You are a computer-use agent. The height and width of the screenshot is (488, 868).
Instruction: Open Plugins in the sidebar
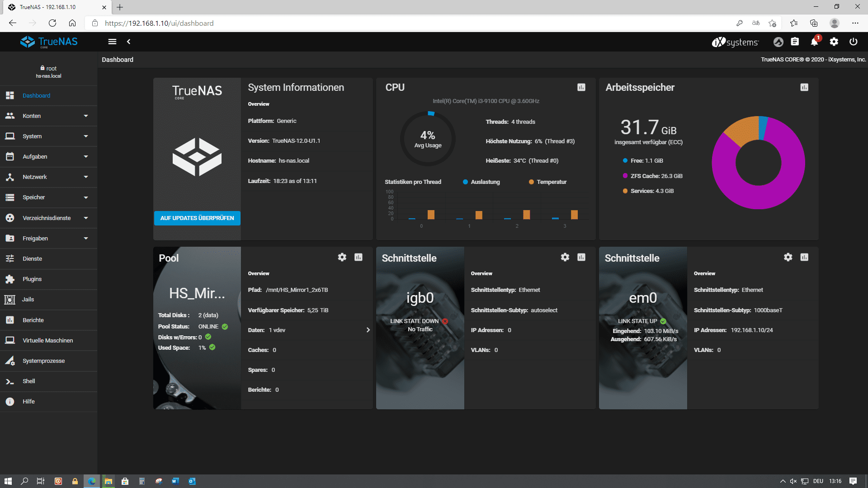(49, 279)
